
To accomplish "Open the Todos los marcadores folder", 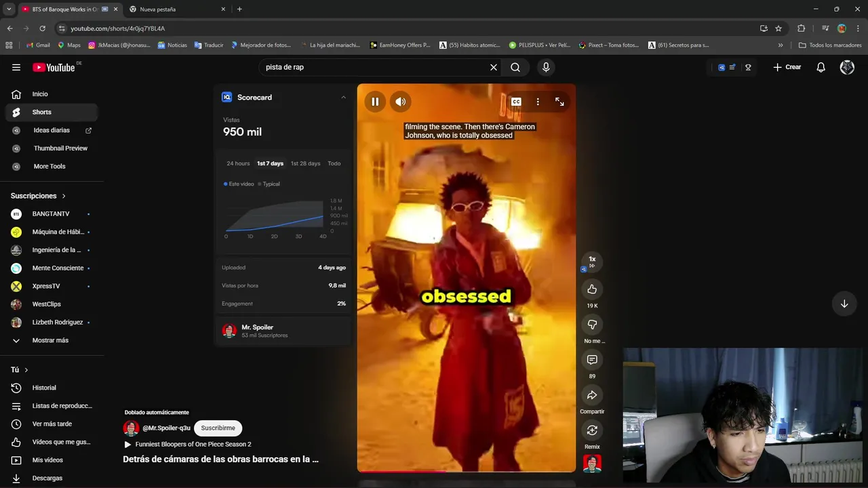I will tap(830, 45).
